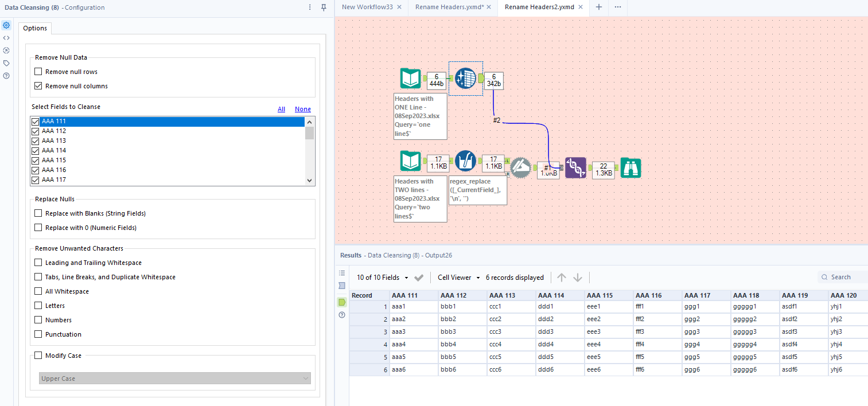This screenshot has width=868, height=406.
Task: Enable the 'Modify Case' option
Action: pos(38,355)
